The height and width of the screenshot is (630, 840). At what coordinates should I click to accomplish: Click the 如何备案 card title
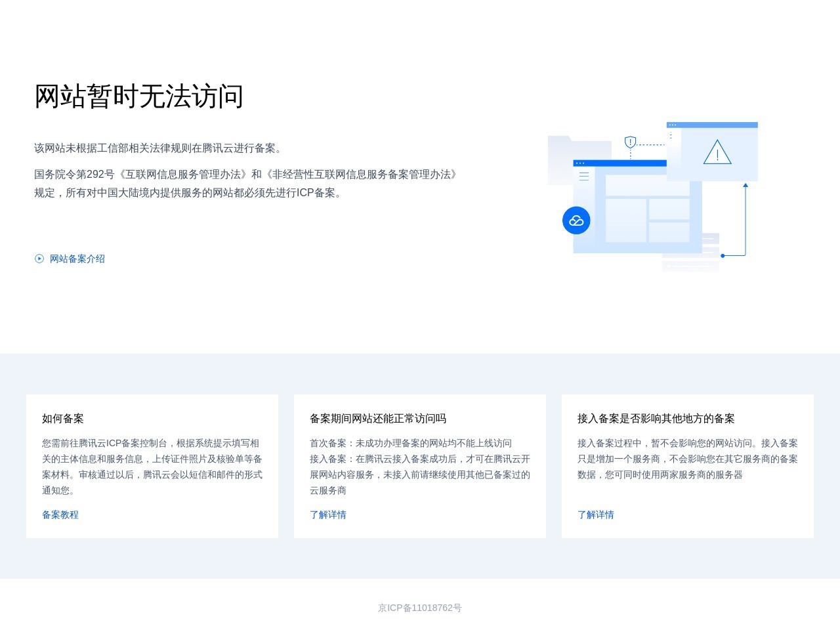[x=63, y=419]
